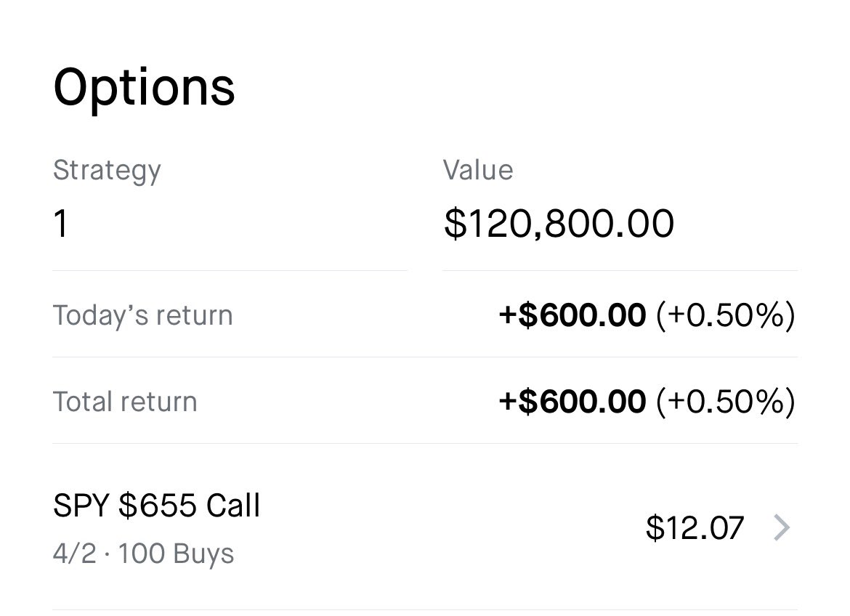850x616 pixels.
Task: Tap the Strategy label
Action: [x=107, y=170]
